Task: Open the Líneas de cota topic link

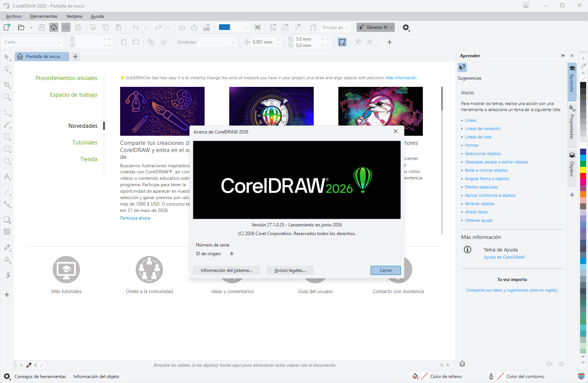Action: pyautogui.click(x=478, y=137)
